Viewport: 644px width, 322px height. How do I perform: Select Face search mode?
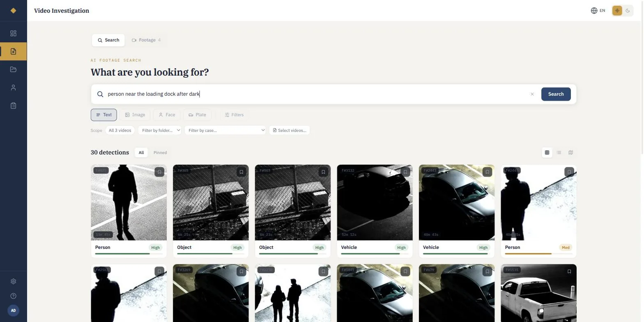click(167, 115)
